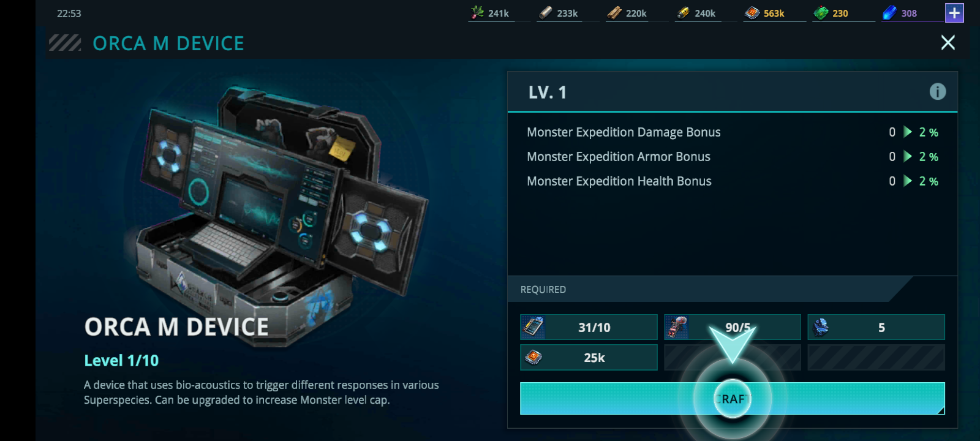980x441 pixels.
Task: Tap the steel resource icon showing 233k
Action: [x=546, y=13]
